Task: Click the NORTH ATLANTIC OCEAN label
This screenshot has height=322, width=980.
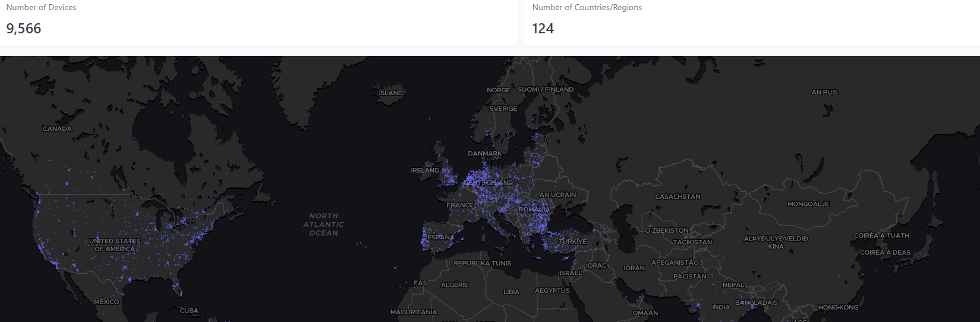Action: pos(324,224)
